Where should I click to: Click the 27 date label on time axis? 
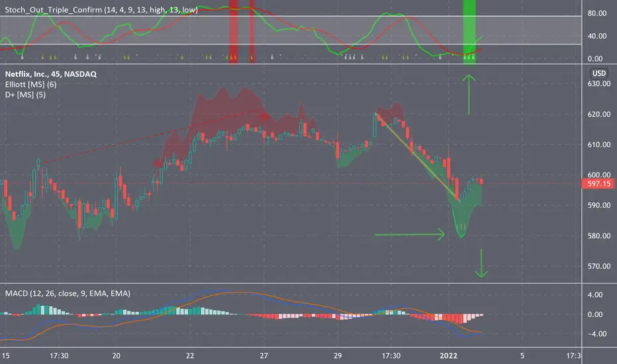coord(263,356)
